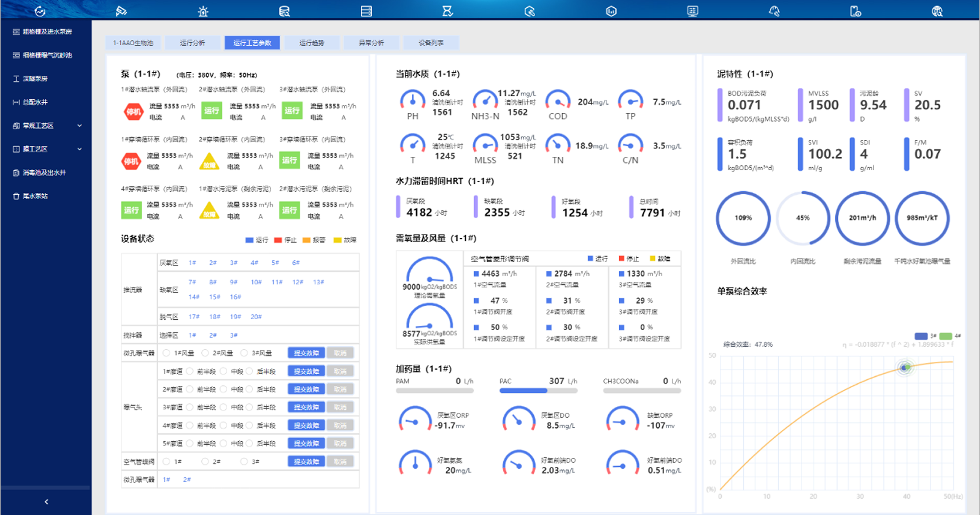Image resolution: width=980 pixels, height=515 pixels.
Task: Toggle the blue 3# legend swatch in the efficiency chart
Action: (x=921, y=336)
